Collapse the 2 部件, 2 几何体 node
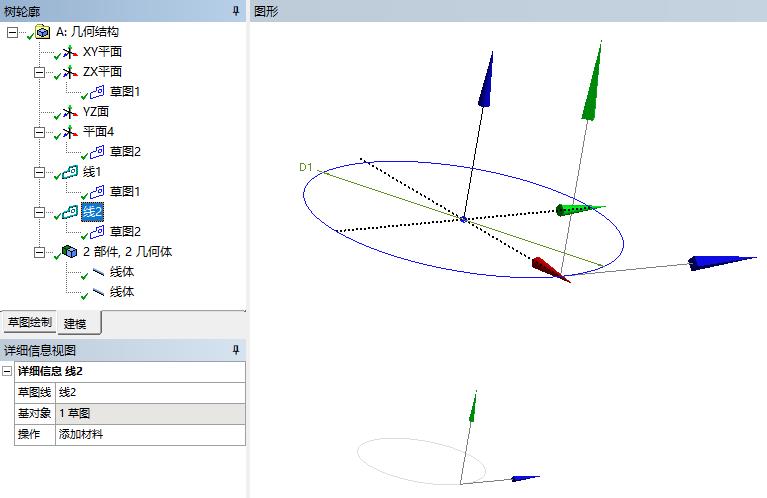767x498 pixels. [39, 252]
